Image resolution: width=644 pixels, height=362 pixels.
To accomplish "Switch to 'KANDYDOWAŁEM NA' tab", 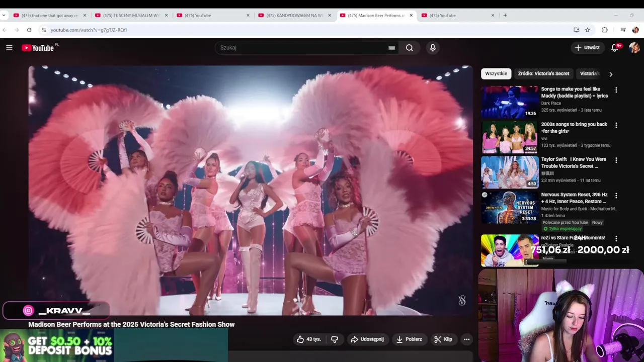I will point(293,15).
